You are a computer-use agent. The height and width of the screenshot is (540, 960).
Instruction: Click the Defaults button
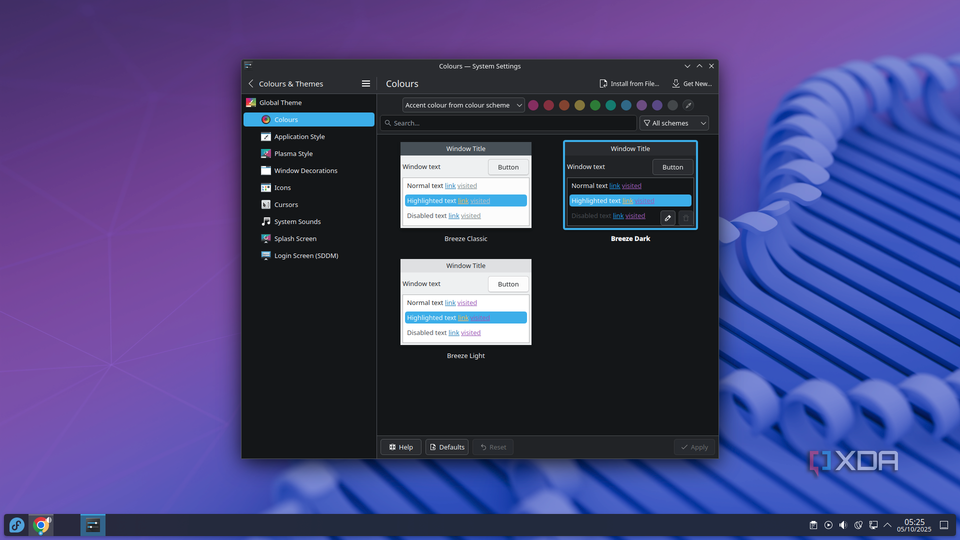tap(447, 447)
